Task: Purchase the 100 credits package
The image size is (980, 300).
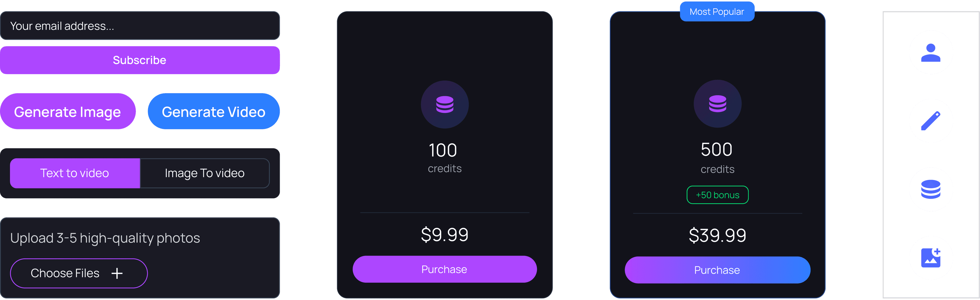Action: (x=444, y=269)
